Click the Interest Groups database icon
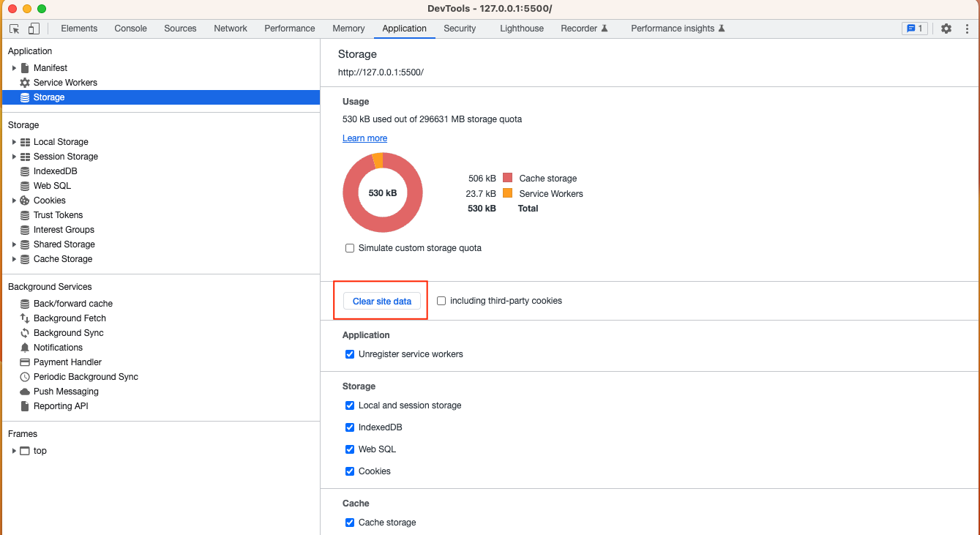980x535 pixels. 25,230
